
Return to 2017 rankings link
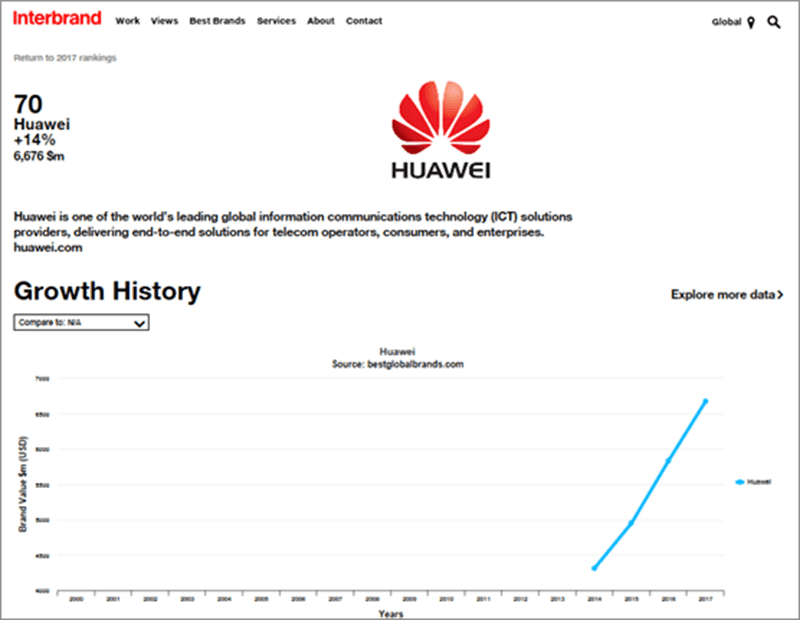point(65,58)
